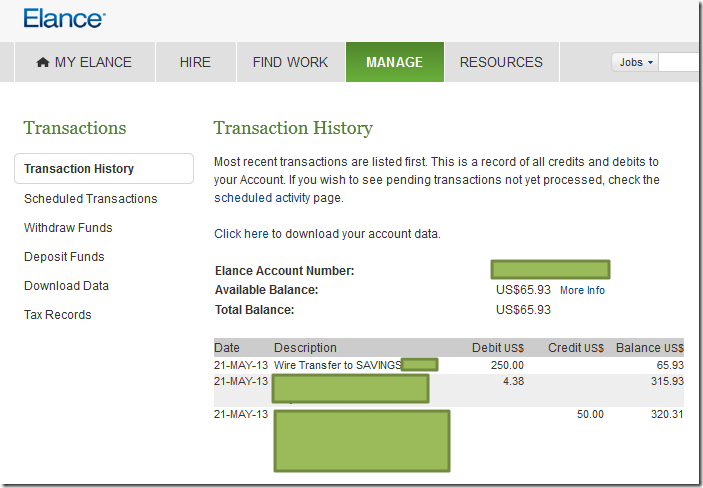
Task: Click the Available Balance US$65.93 value
Action: coord(523,290)
